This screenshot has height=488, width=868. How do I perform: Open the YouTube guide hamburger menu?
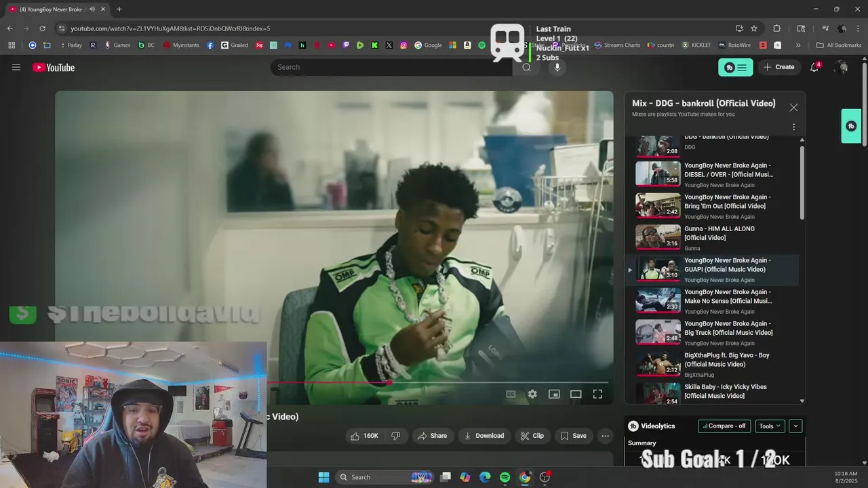click(x=16, y=67)
